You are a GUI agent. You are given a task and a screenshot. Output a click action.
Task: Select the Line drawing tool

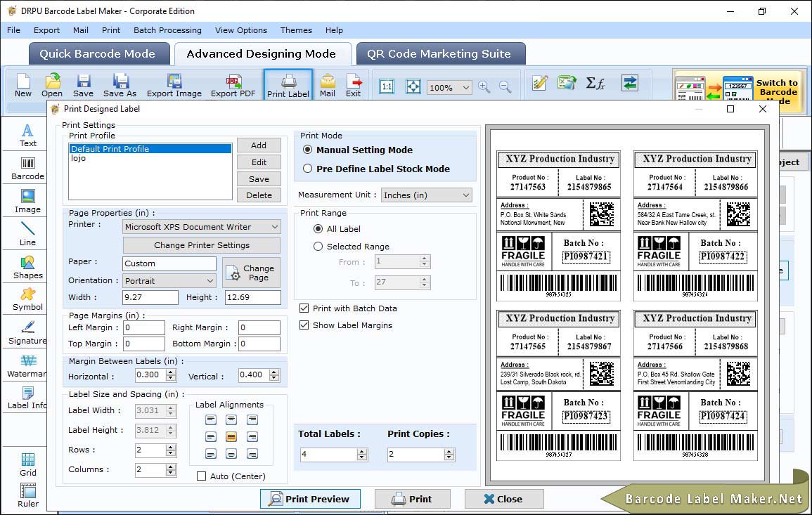[x=27, y=235]
